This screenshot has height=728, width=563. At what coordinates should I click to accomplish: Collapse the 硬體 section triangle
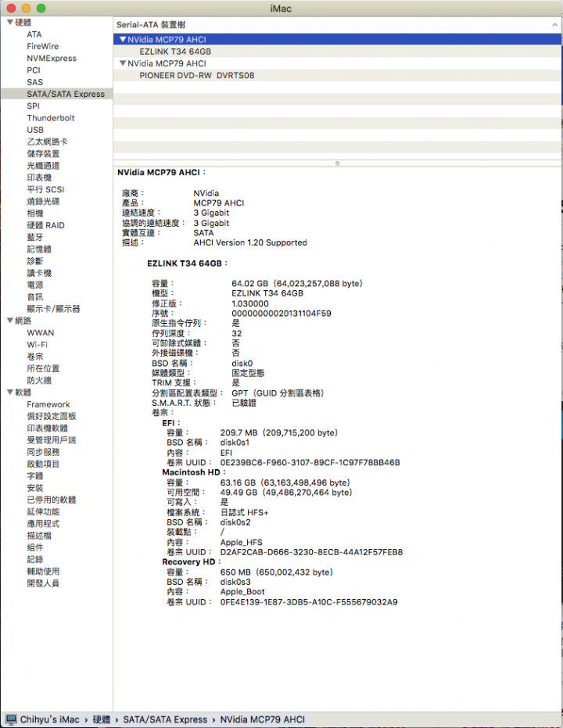[9, 22]
